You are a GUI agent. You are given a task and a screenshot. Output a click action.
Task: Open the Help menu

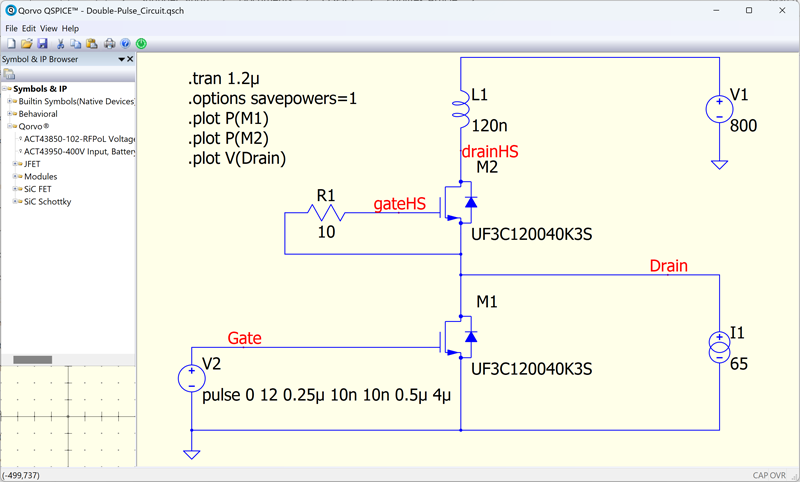(70, 29)
